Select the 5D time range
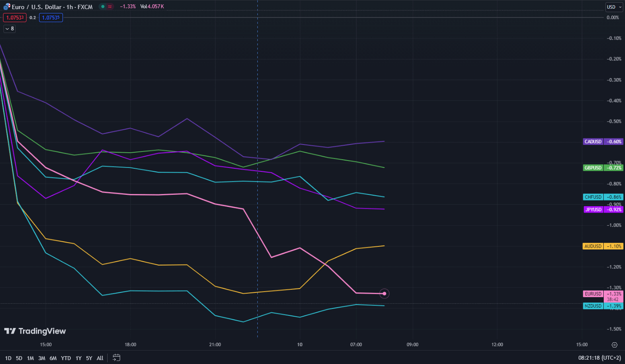 coord(19,358)
